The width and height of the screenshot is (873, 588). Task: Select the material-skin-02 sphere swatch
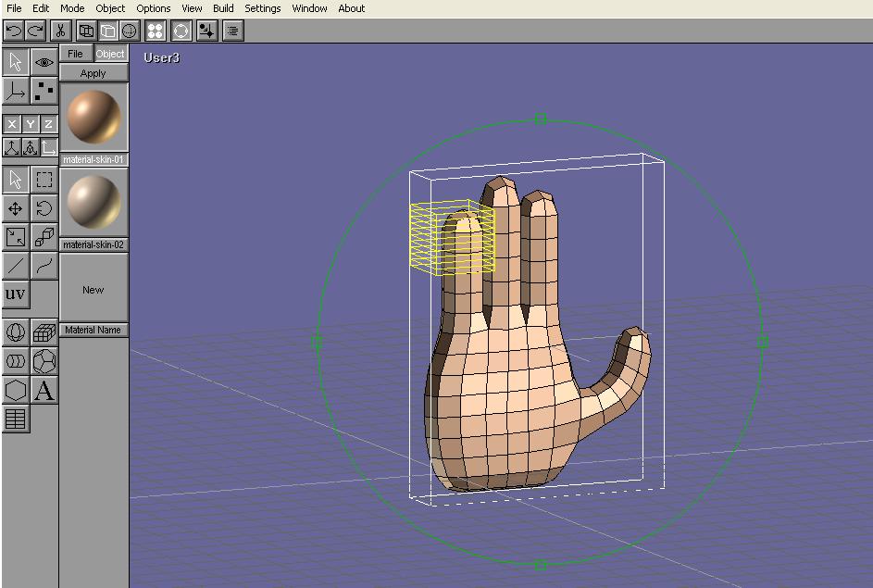click(94, 202)
